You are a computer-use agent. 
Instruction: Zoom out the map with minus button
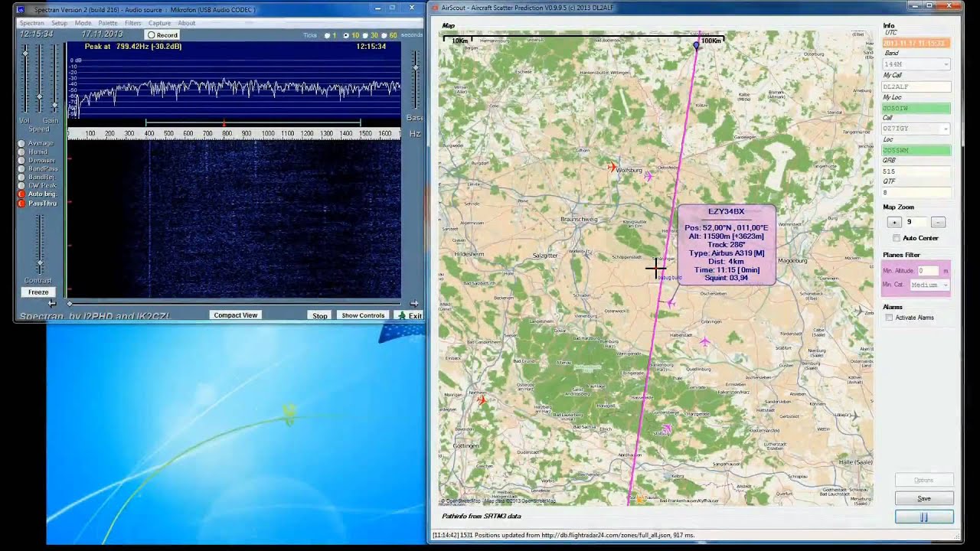[938, 222]
